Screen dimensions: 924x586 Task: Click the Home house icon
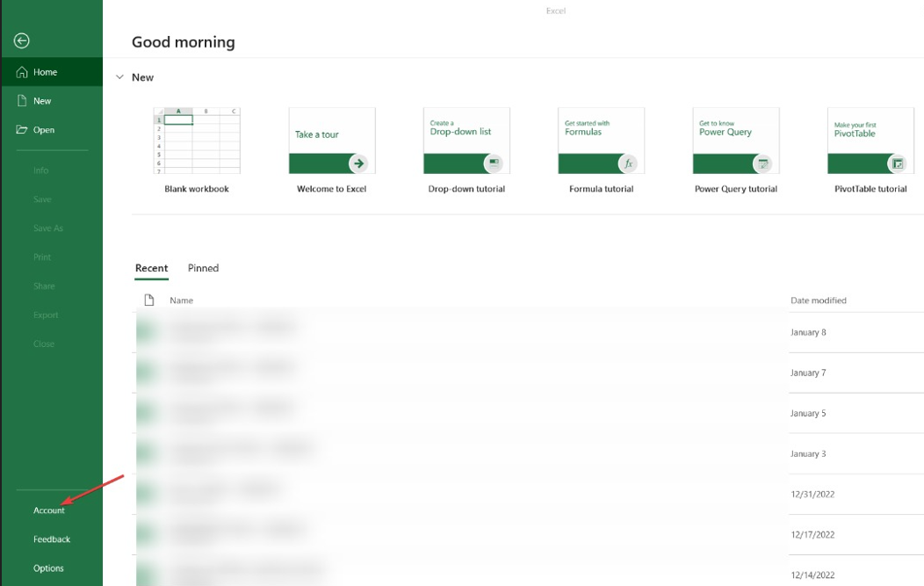[x=22, y=72]
